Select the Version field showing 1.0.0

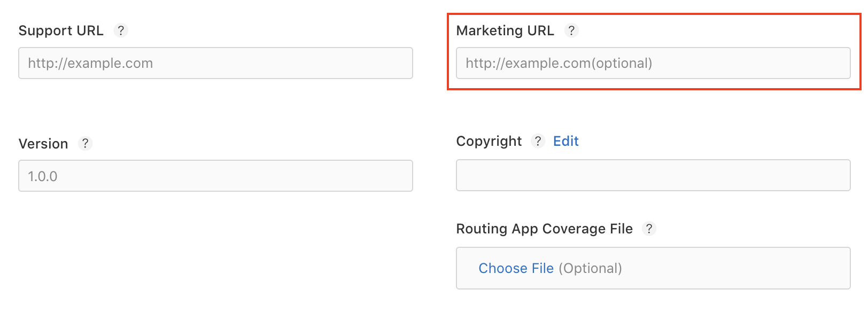(215, 176)
